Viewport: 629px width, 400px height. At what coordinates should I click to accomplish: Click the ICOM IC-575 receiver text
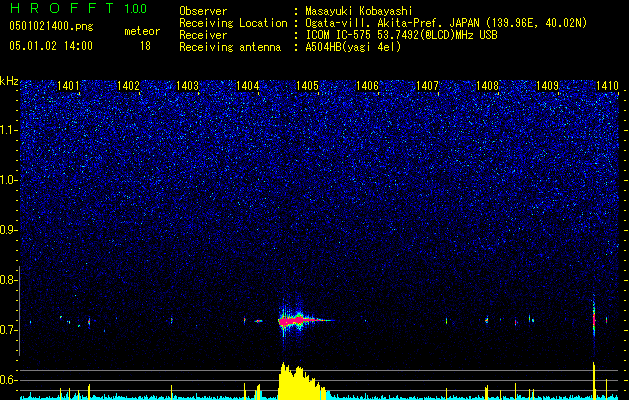(x=401, y=35)
